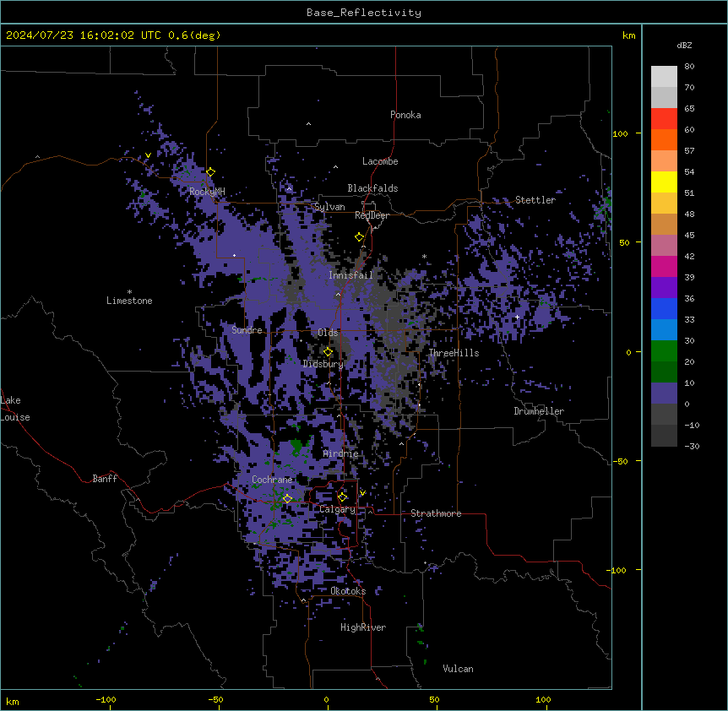Select the yellow v marker northwest of RockyMH
Screen dimensions: 728x711
point(148,155)
